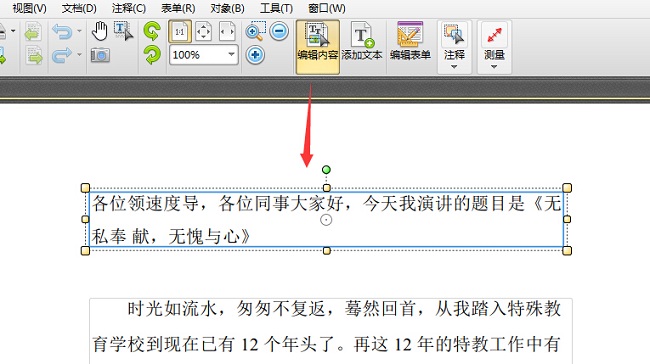This screenshot has height=364, width=650.
Task: Click the center pivot circle of the selected text box
Action: (326, 220)
